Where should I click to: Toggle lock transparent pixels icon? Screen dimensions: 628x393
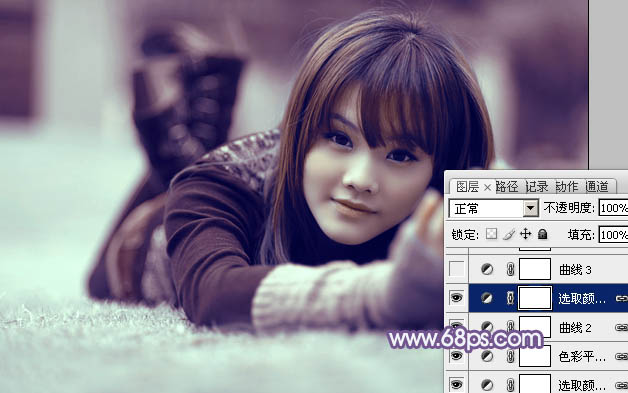pyautogui.click(x=491, y=234)
